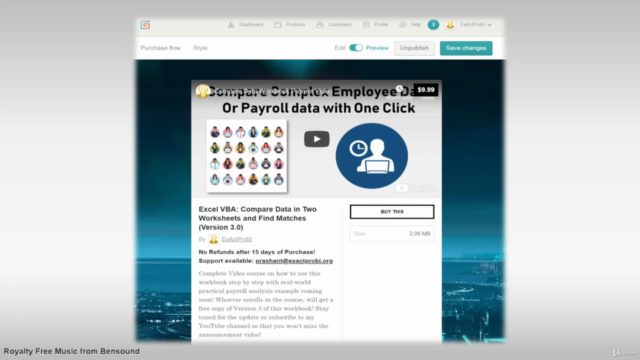Open the Dashboard icon in navbar
This screenshot has width=640, height=360.
pyautogui.click(x=231, y=25)
